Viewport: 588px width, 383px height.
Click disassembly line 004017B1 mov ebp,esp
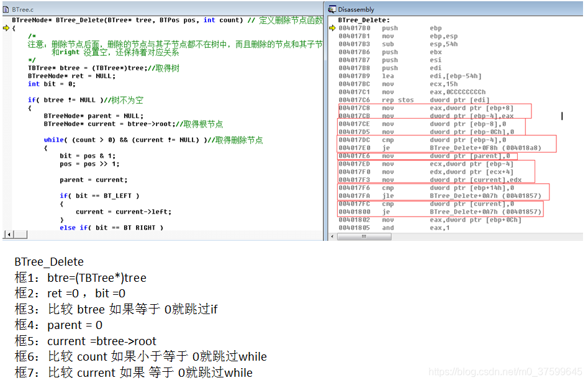(x=398, y=37)
